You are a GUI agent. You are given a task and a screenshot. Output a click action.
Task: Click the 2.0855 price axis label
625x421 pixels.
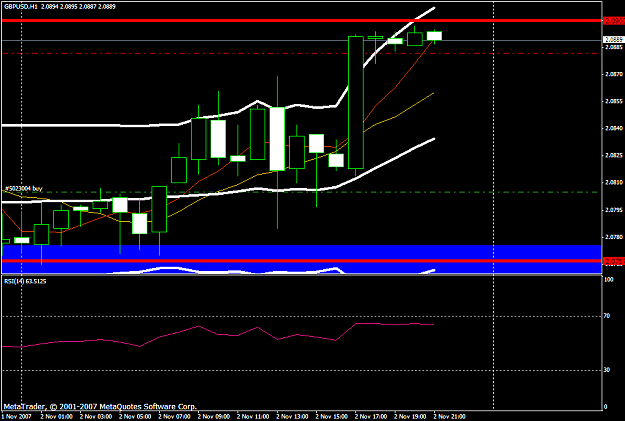pos(614,101)
